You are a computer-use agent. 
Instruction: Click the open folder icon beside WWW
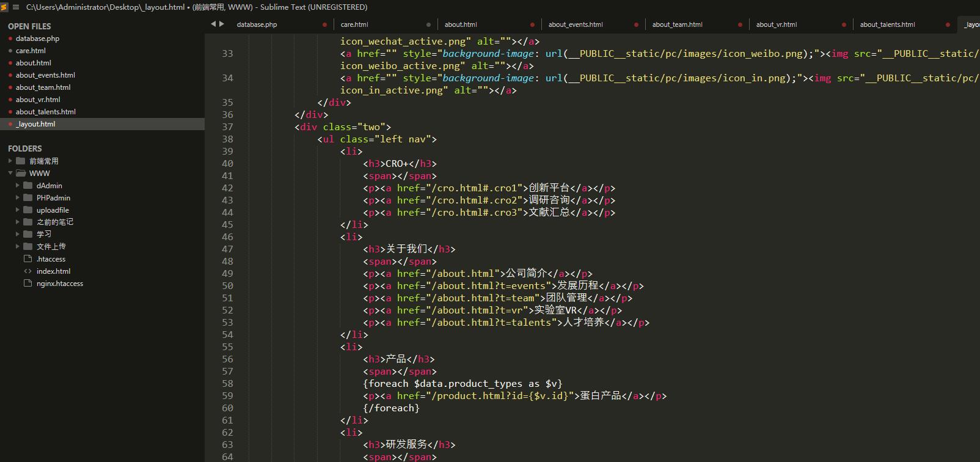tap(21, 173)
